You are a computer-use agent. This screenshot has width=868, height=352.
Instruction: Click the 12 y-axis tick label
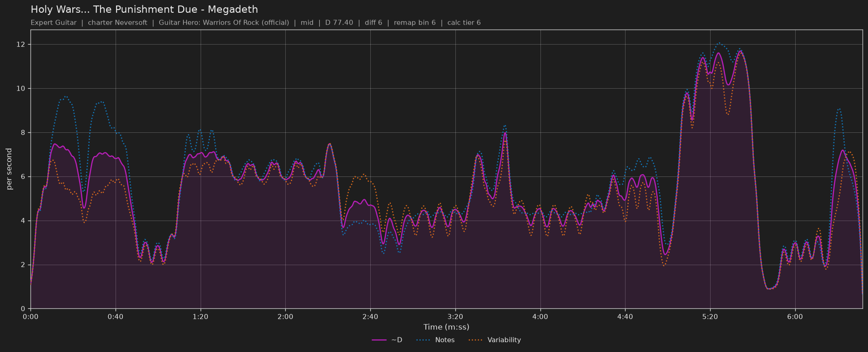point(21,45)
